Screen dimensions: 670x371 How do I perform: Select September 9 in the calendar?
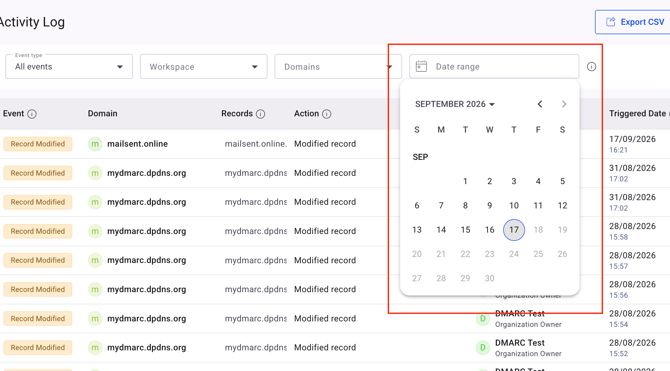point(490,206)
